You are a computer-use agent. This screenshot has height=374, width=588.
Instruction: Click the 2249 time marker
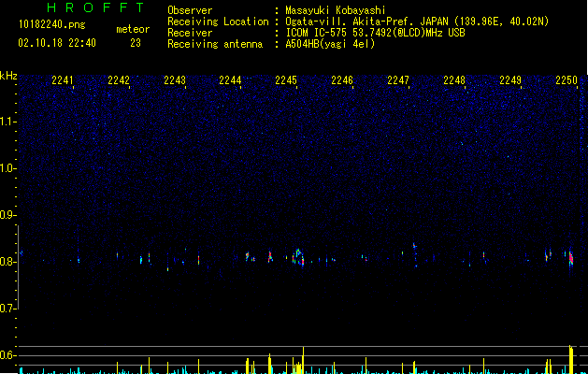point(510,80)
